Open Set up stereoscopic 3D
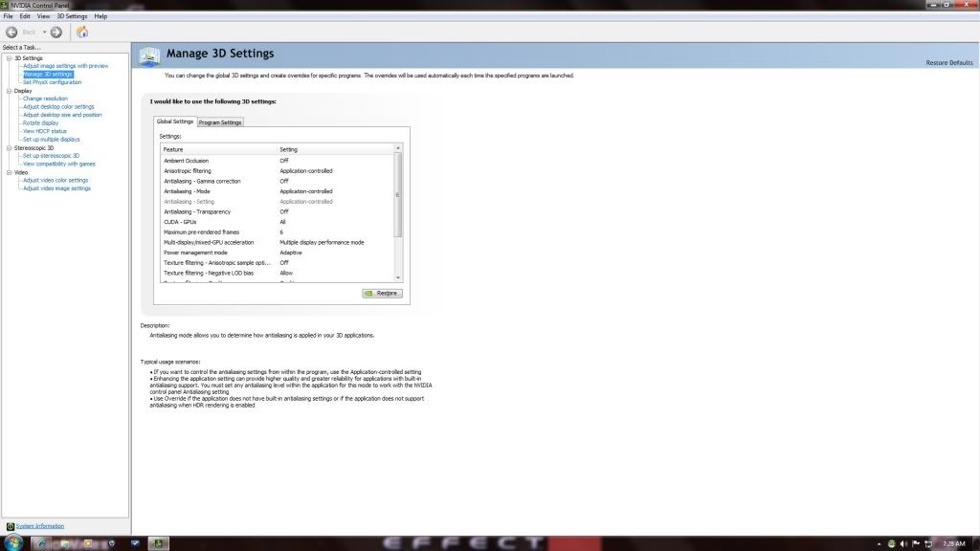Viewport: 980px width, 551px height. (x=52, y=156)
